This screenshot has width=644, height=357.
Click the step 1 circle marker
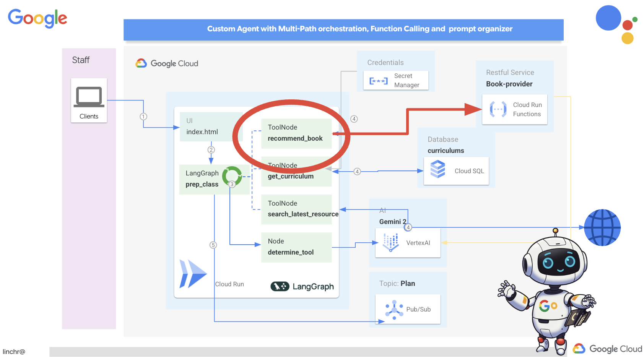[x=143, y=117]
